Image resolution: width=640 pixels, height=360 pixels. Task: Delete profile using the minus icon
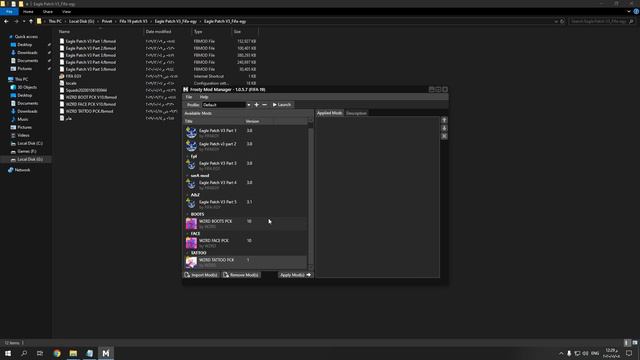tap(264, 105)
